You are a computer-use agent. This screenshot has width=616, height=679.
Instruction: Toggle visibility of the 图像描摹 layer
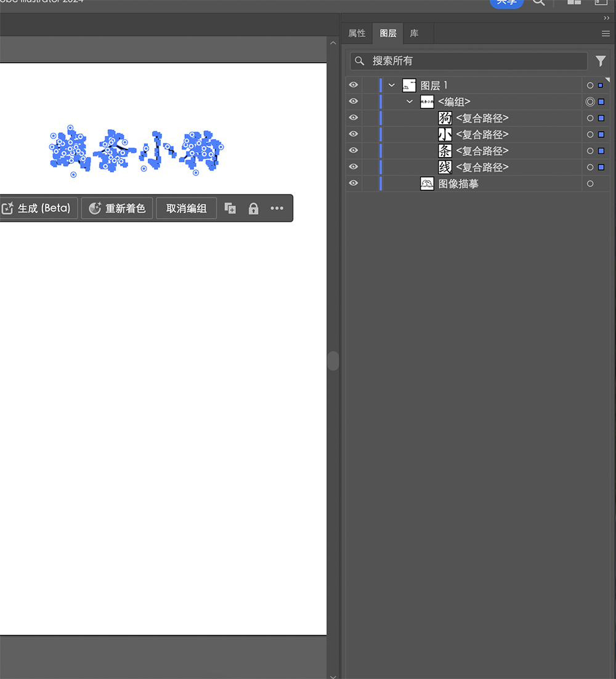(354, 183)
